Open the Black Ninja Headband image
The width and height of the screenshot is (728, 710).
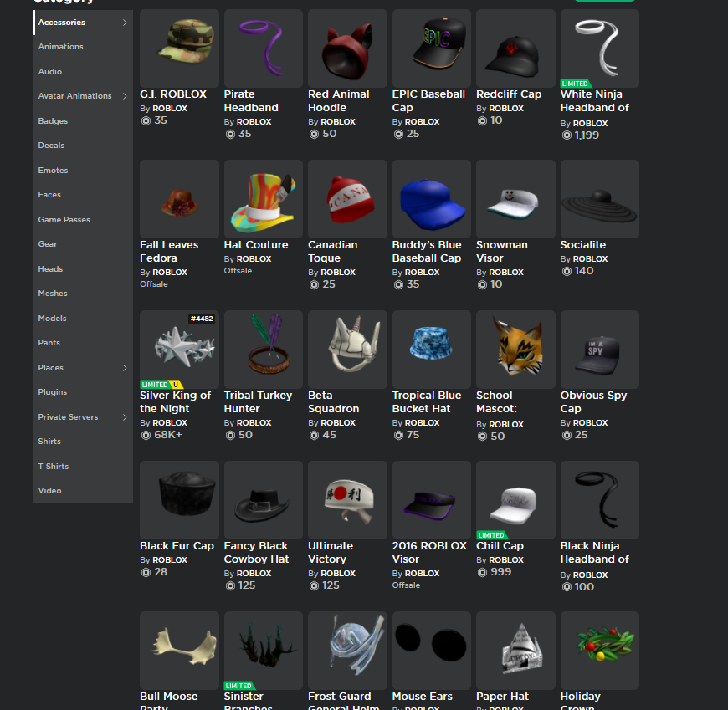[599, 500]
